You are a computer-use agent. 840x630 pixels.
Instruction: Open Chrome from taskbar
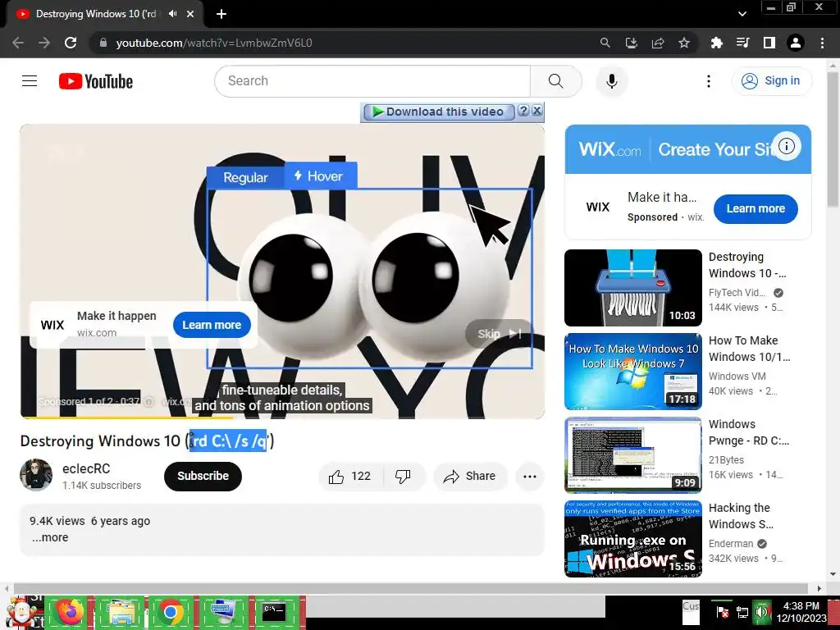tap(171, 612)
